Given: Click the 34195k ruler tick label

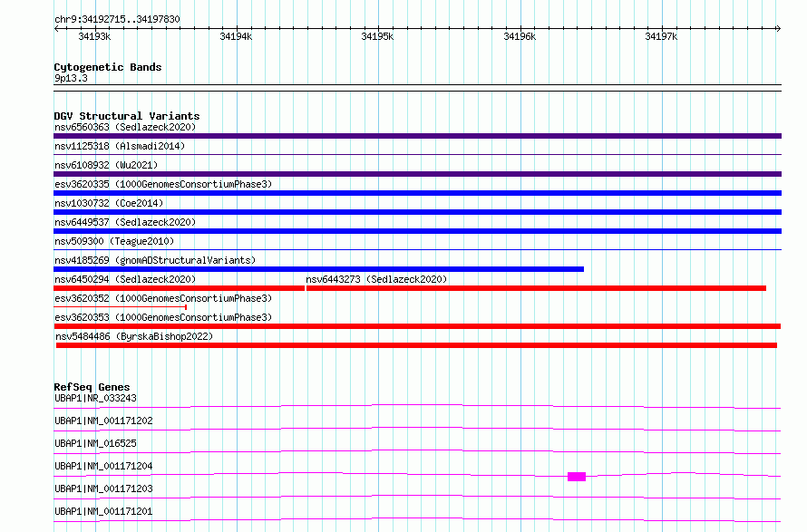Looking at the screenshot, I should click(x=377, y=36).
